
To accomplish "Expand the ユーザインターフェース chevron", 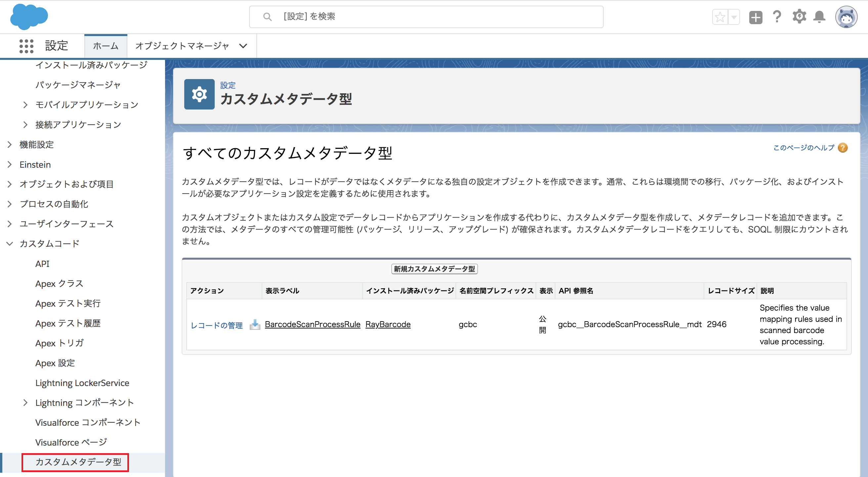I will click(x=10, y=224).
